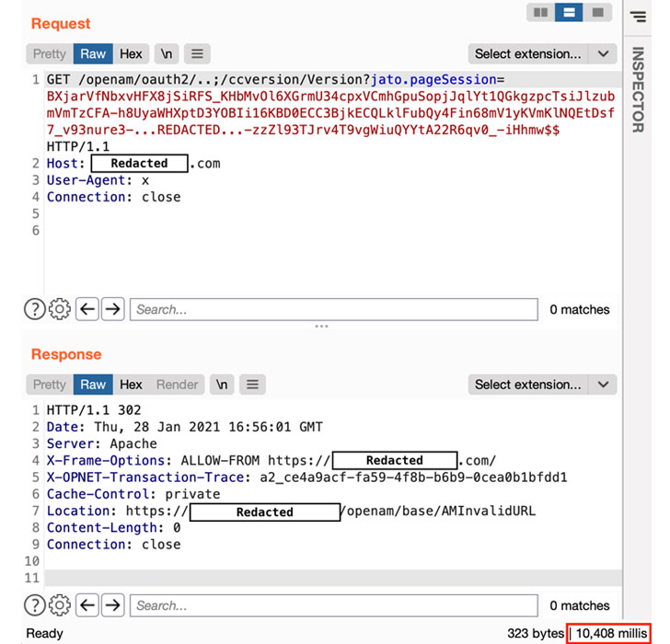Expand Request Select extension dropdown
Viewport: 670px width, 644px height.
(541, 53)
